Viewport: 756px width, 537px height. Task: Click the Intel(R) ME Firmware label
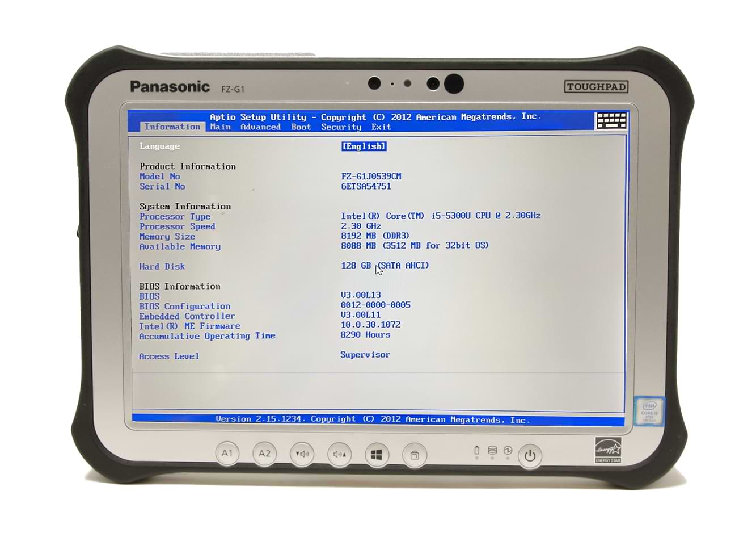pyautogui.click(x=190, y=326)
